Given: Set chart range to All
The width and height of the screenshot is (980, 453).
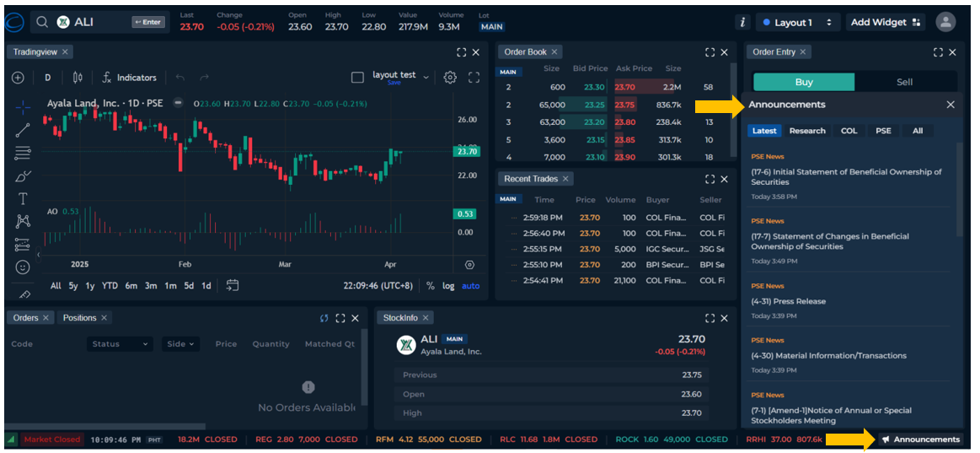Looking at the screenshot, I should [56, 285].
